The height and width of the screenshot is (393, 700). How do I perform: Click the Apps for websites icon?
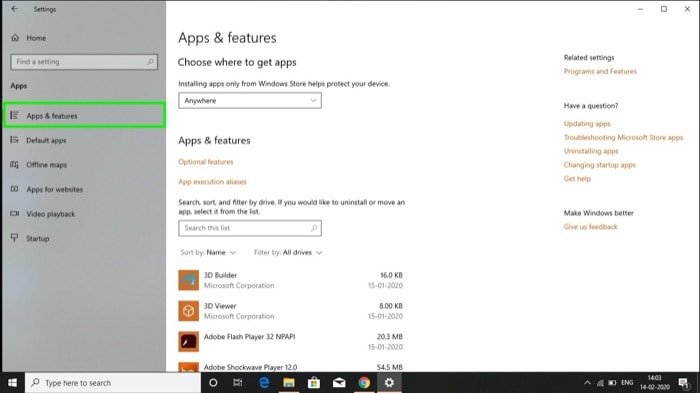[x=14, y=189]
